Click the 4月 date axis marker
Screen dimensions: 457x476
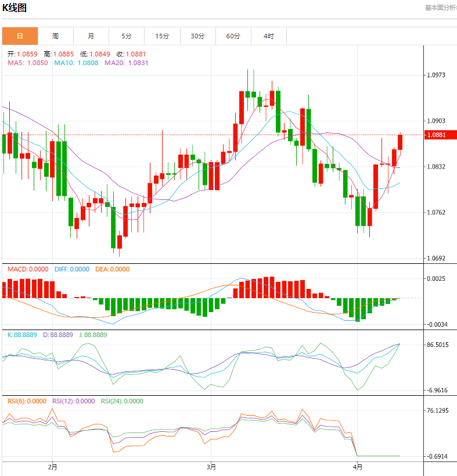(x=358, y=467)
